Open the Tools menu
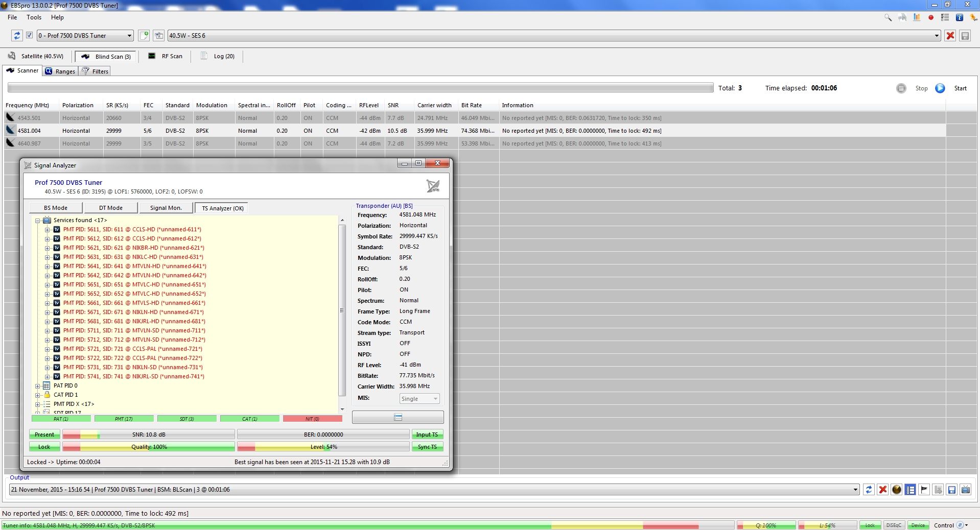Image resolution: width=980 pixels, height=530 pixels. coord(34,17)
